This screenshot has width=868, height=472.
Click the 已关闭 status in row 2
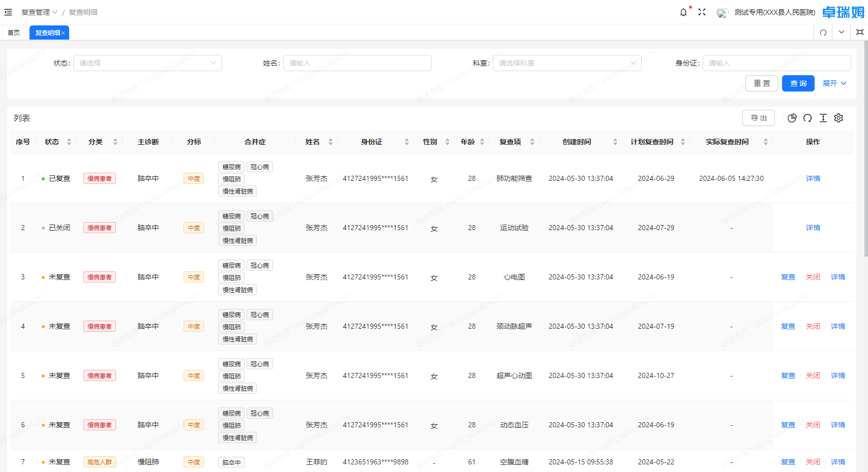[56, 228]
